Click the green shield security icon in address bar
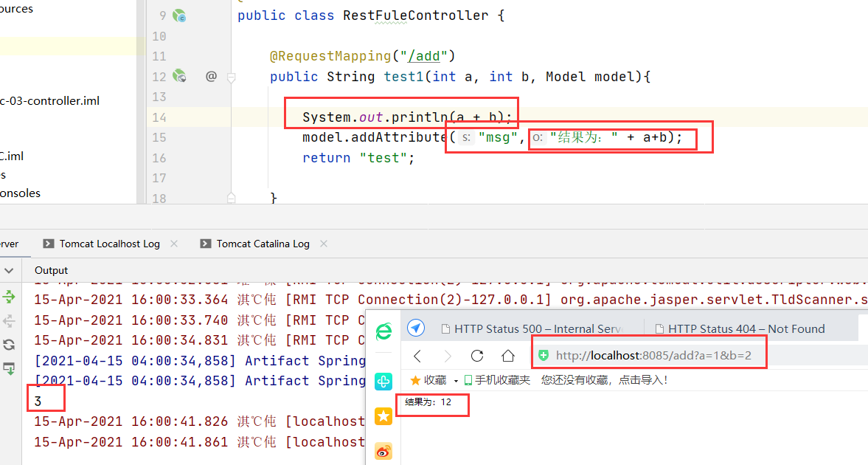 click(x=544, y=355)
